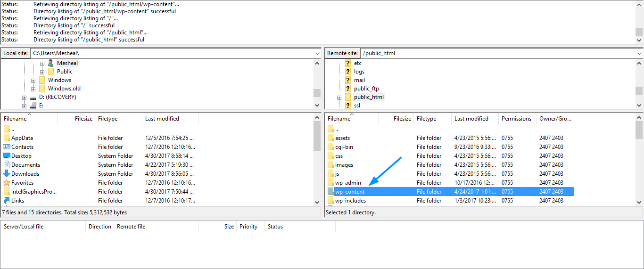
Task: Click the Downloads blue arrow icon
Action: click(x=7, y=174)
